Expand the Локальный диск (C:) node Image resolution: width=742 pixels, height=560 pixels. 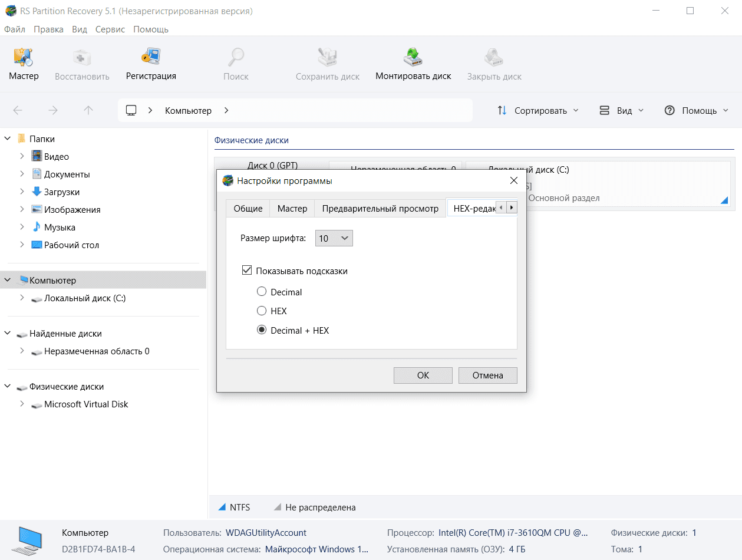click(22, 298)
